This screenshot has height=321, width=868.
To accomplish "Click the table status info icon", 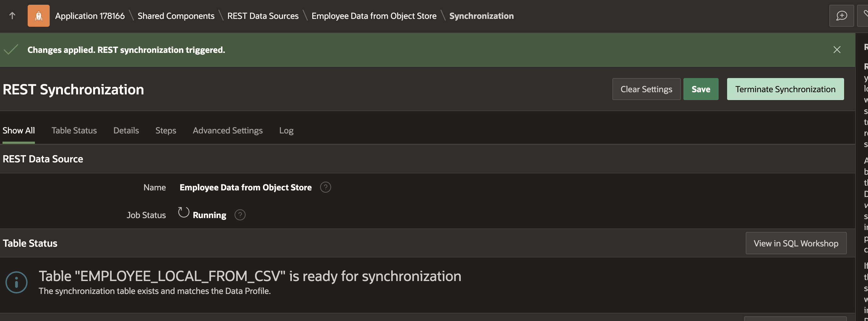I will click(16, 282).
